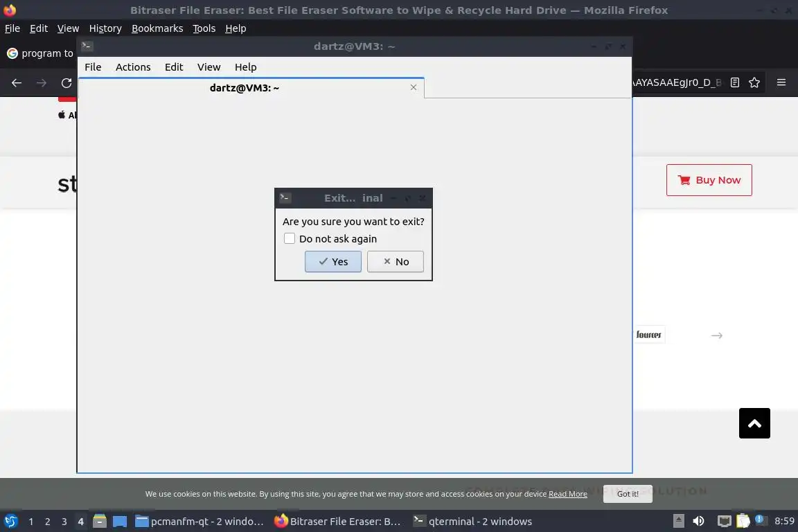Bookmark this page with star icon
Screen dimensions: 798x532
pyautogui.click(x=754, y=82)
